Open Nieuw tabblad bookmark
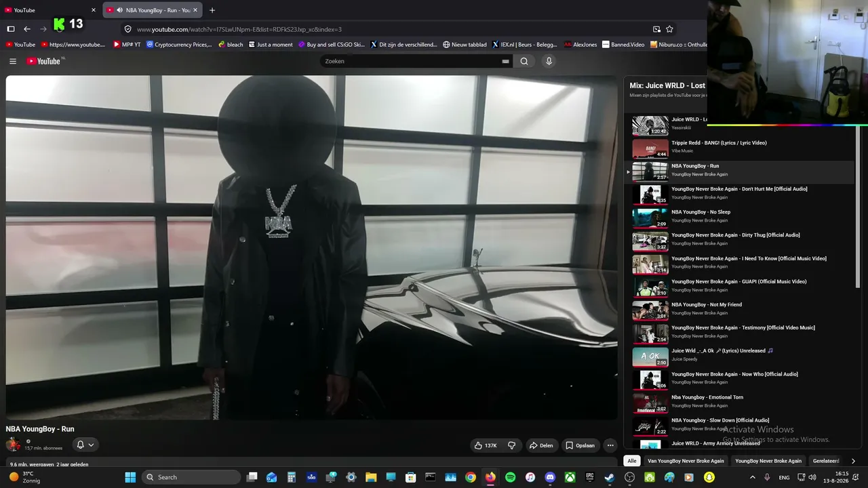This screenshot has width=868, height=488. tap(465, 45)
